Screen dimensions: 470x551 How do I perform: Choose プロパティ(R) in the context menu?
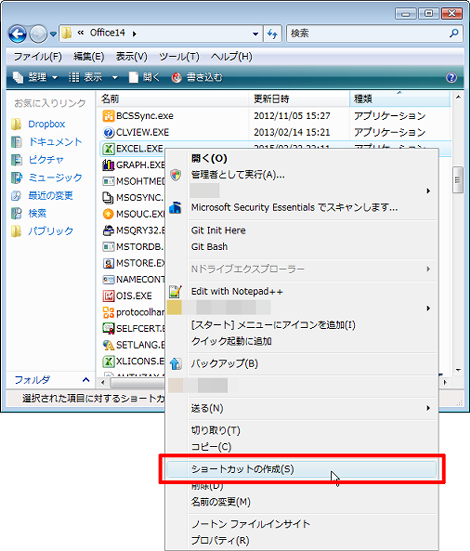(220, 540)
